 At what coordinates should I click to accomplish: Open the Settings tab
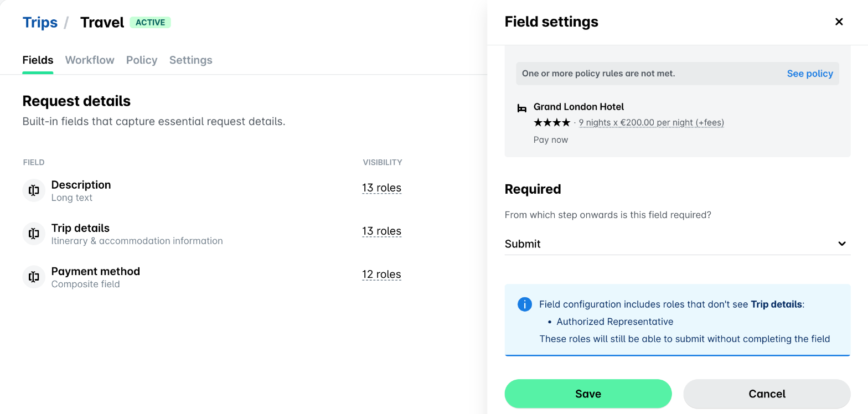tap(191, 60)
